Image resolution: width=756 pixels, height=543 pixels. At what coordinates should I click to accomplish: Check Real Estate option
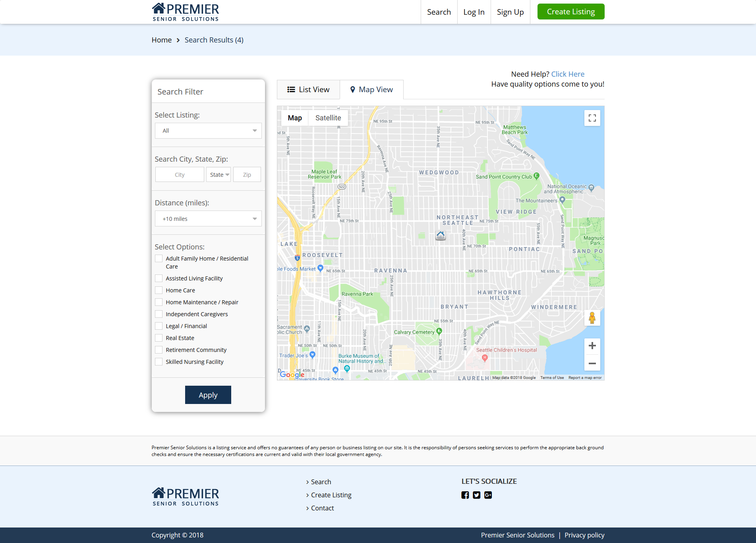(x=159, y=338)
